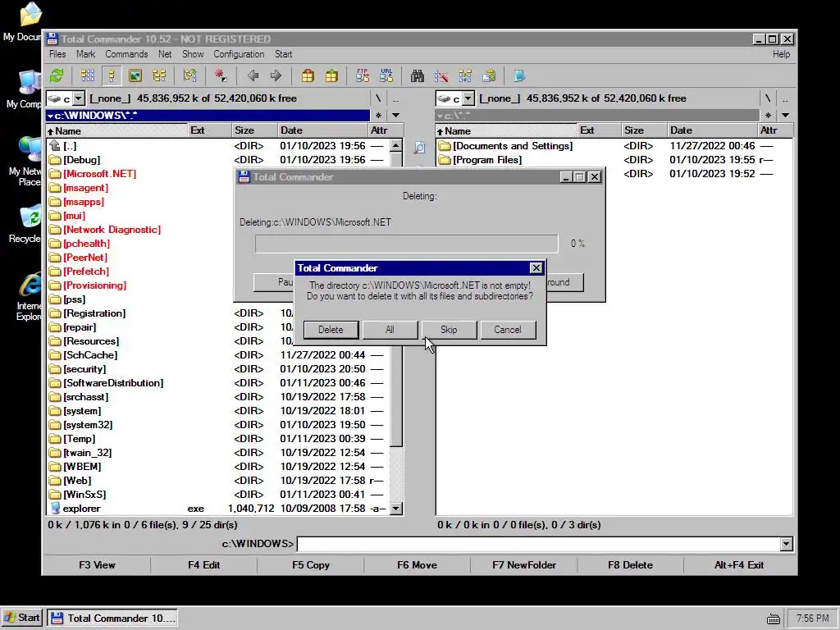Image resolution: width=840 pixels, height=630 pixels.
Task: Show the directory Tree view icon
Action: pyautogui.click(x=159, y=75)
